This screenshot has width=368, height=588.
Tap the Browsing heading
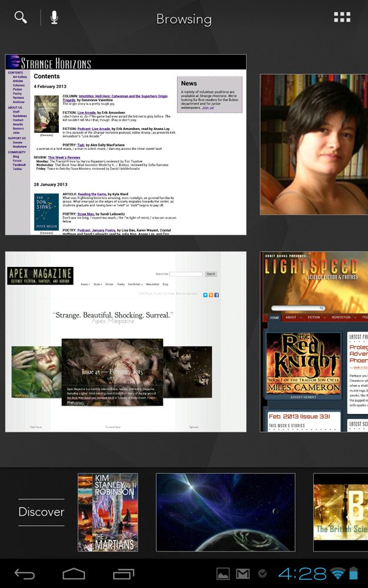tap(184, 19)
